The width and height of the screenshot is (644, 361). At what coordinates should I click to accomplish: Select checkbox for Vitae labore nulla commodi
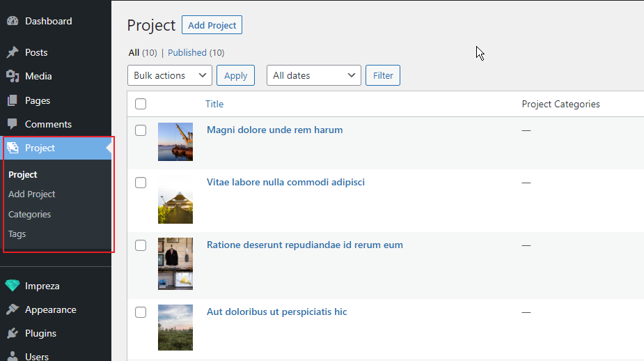tap(141, 183)
